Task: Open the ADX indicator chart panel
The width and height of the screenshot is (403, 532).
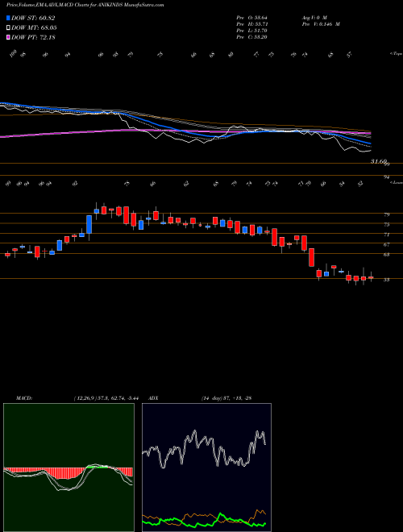Action: [206, 468]
